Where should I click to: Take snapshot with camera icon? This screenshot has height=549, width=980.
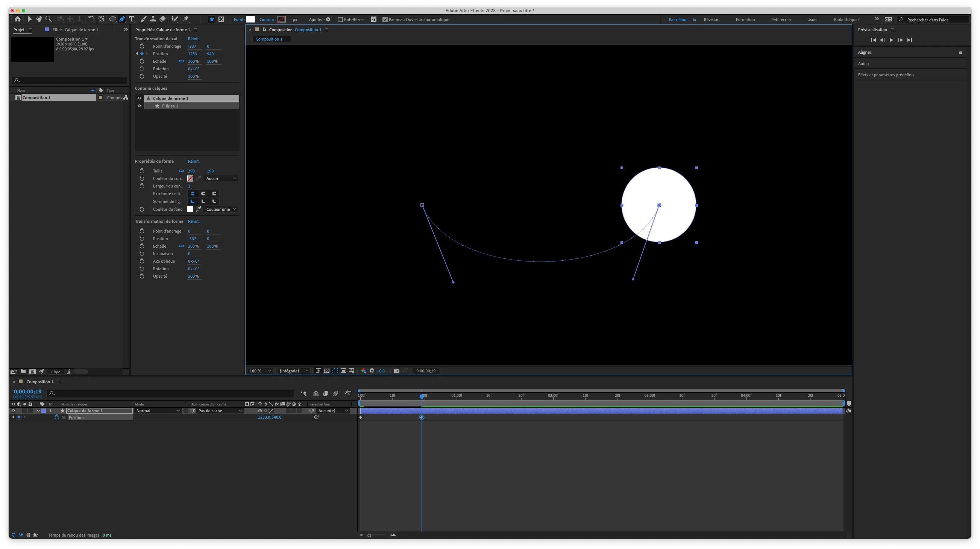pyautogui.click(x=396, y=371)
